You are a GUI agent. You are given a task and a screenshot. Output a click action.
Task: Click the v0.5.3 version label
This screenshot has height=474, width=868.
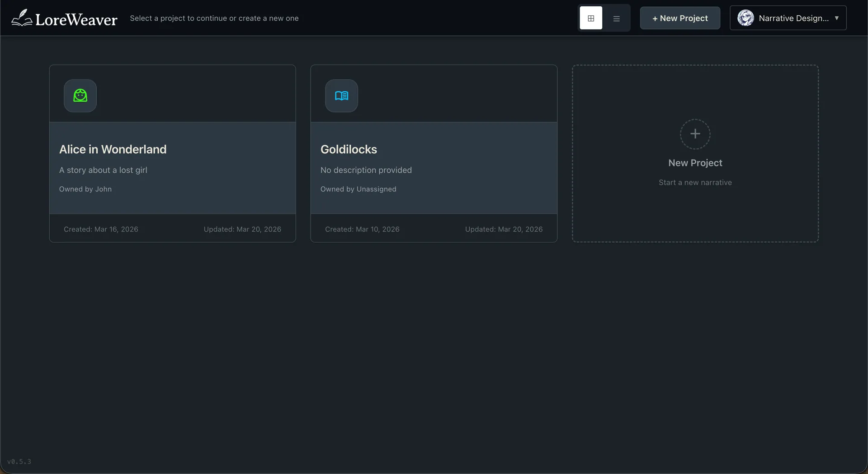(x=19, y=461)
